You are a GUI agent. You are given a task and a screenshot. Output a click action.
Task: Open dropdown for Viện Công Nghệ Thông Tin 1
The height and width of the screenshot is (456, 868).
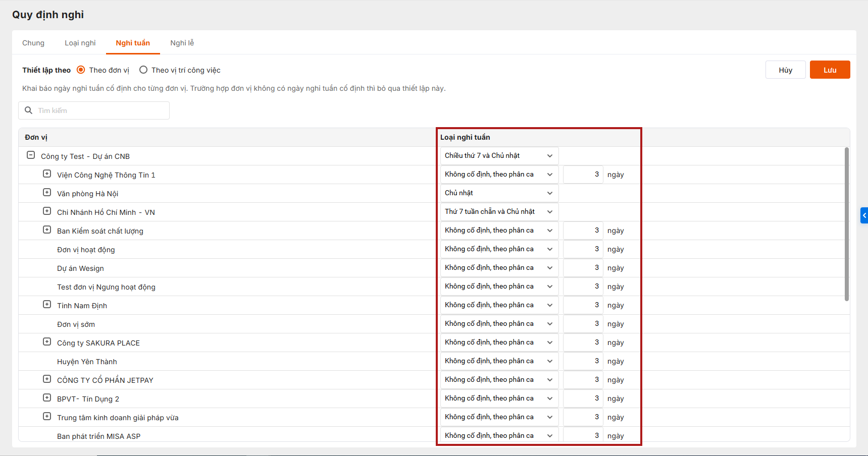[499, 175]
